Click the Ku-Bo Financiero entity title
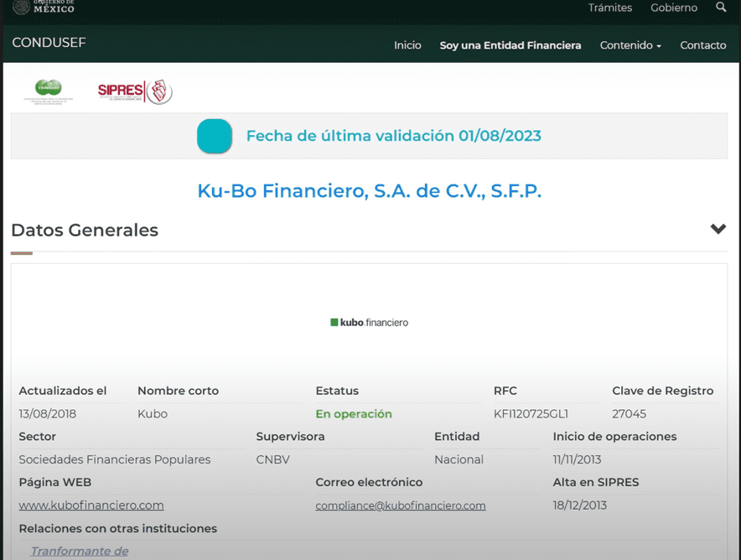 point(369,191)
